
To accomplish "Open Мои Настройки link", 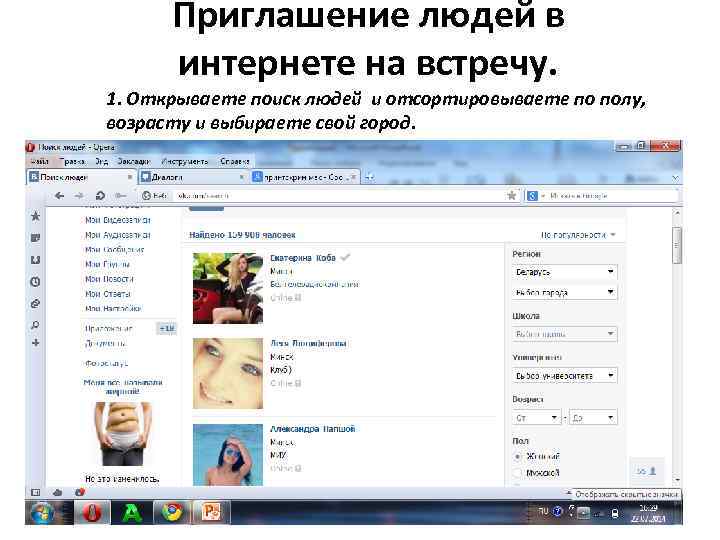I will click(x=113, y=309).
